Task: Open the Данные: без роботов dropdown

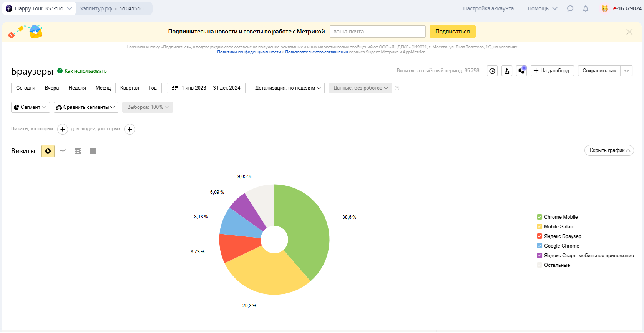Action: (360, 88)
